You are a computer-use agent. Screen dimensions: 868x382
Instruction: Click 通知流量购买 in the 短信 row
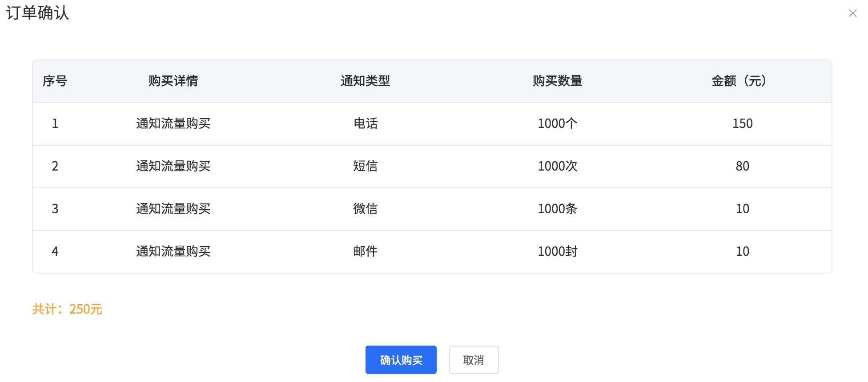tap(173, 166)
